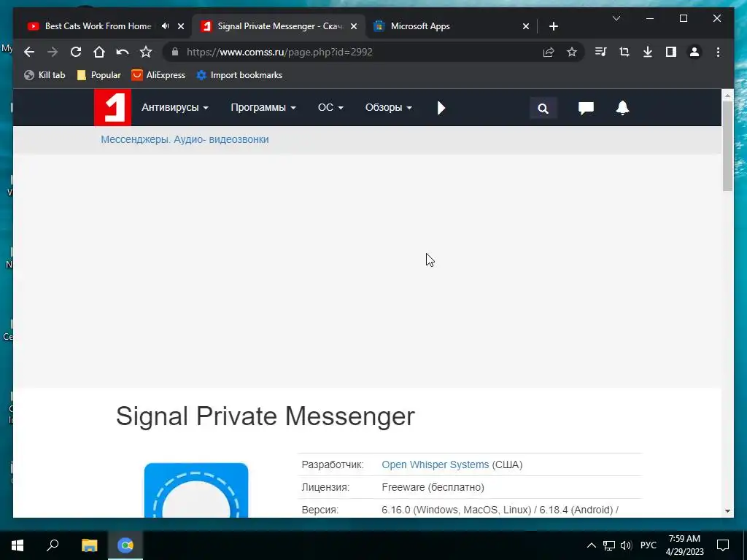Open the Popular bookmarks folder
Screen dimensions: 747x560
pyautogui.click(x=99, y=75)
